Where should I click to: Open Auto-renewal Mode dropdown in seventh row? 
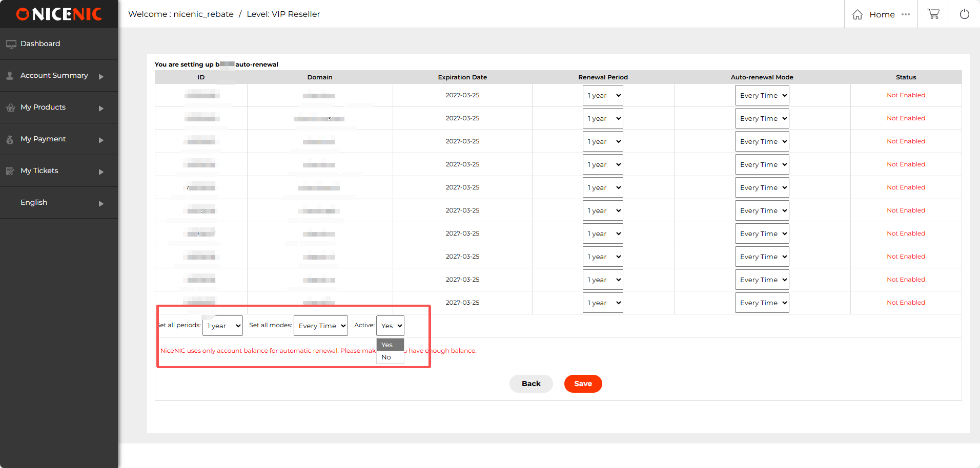(x=762, y=233)
